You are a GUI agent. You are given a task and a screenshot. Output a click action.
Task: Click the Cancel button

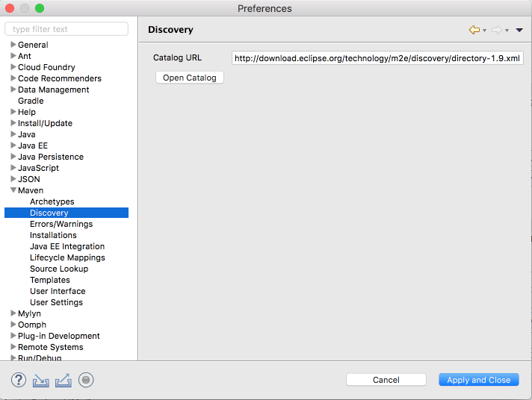click(x=386, y=380)
